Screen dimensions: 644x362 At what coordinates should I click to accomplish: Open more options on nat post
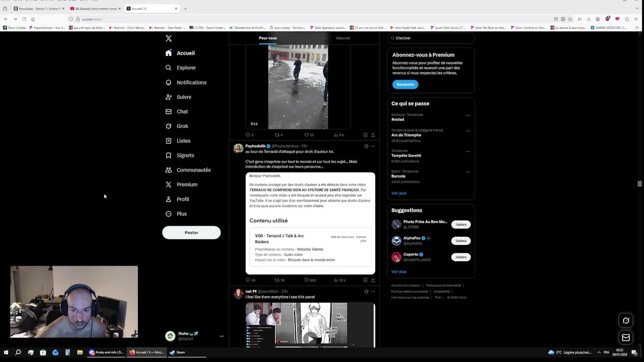[x=373, y=292]
